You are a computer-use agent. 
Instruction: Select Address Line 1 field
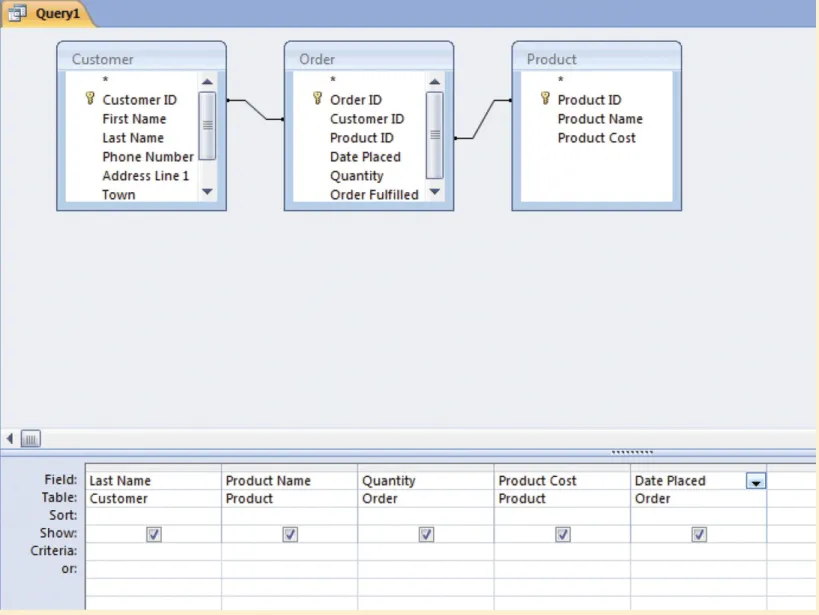[146, 176]
